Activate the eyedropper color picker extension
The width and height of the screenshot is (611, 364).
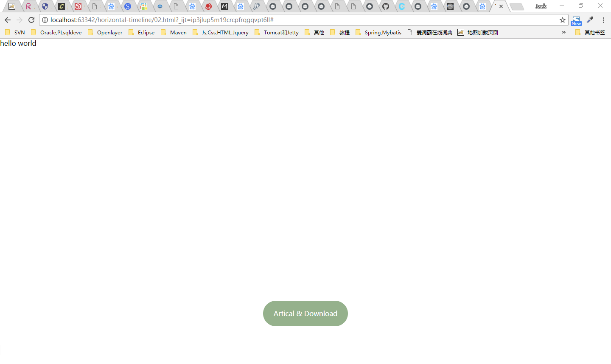[x=590, y=20]
